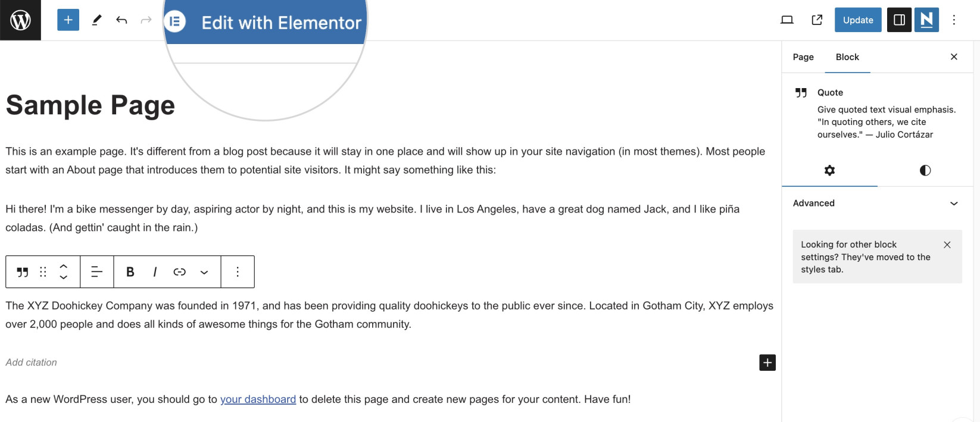980x422 pixels.
Task: Click the block drag handle
Action: [43, 272]
